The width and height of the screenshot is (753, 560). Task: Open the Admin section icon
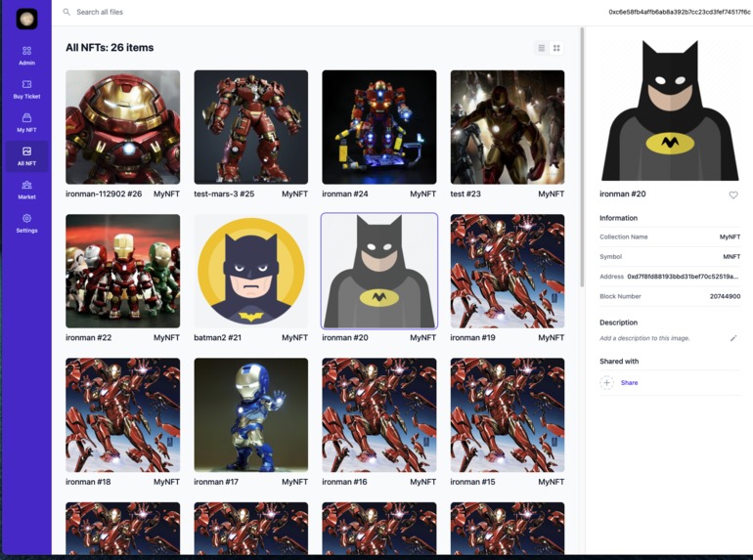tap(27, 51)
